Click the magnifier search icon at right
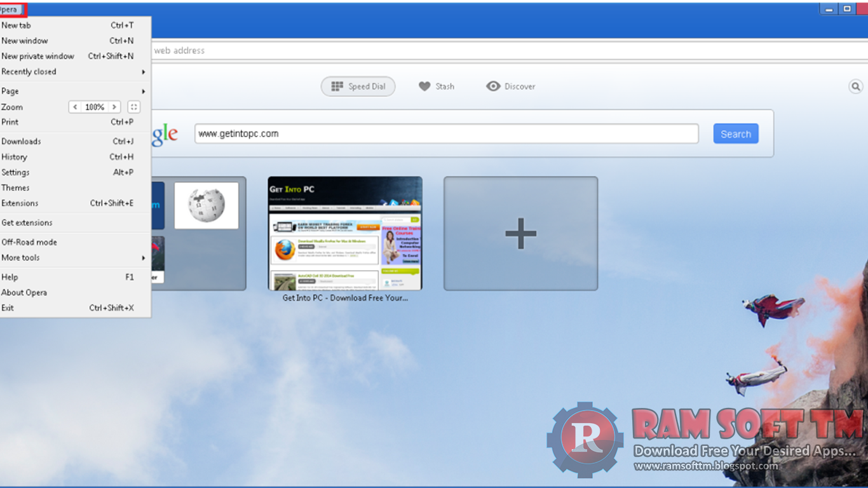868x488 pixels. click(x=856, y=86)
